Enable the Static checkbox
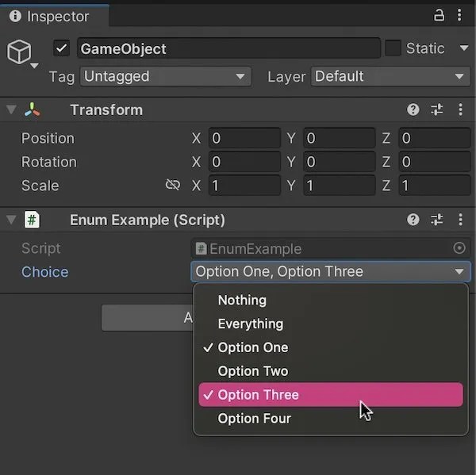Screen dimensions: 476x475 [x=393, y=48]
